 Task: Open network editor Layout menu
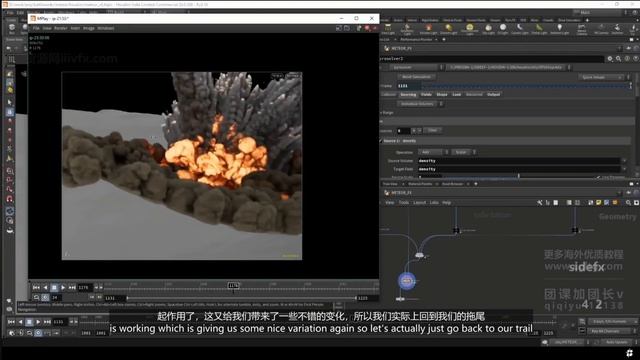(x=419, y=202)
